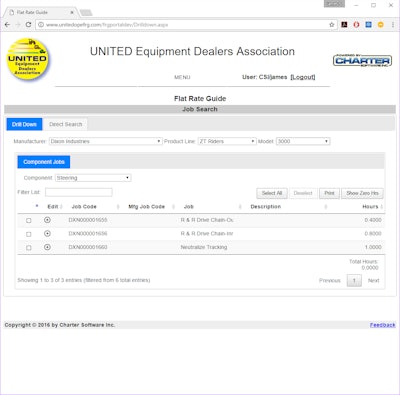Screen dimensions: 400x395
Task: Click hours value 0.8000
Action: point(373,234)
